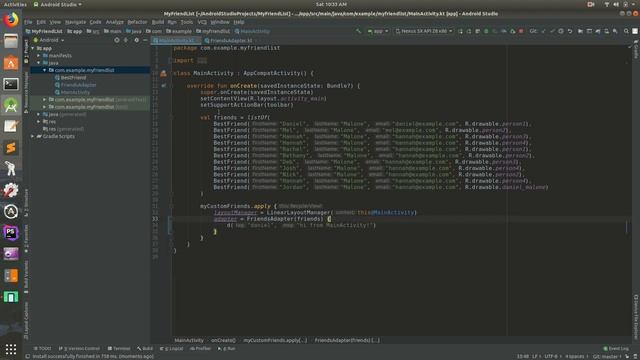The height and width of the screenshot is (360, 640).
Task: Click the myCustomFriends.apply breadcrumb below editor
Action: (275, 340)
